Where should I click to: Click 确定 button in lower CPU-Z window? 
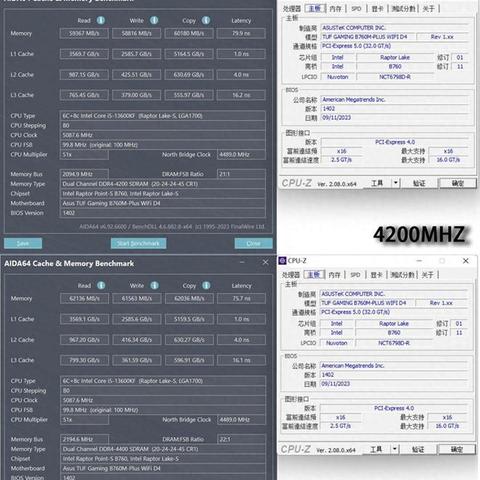pos(457,449)
